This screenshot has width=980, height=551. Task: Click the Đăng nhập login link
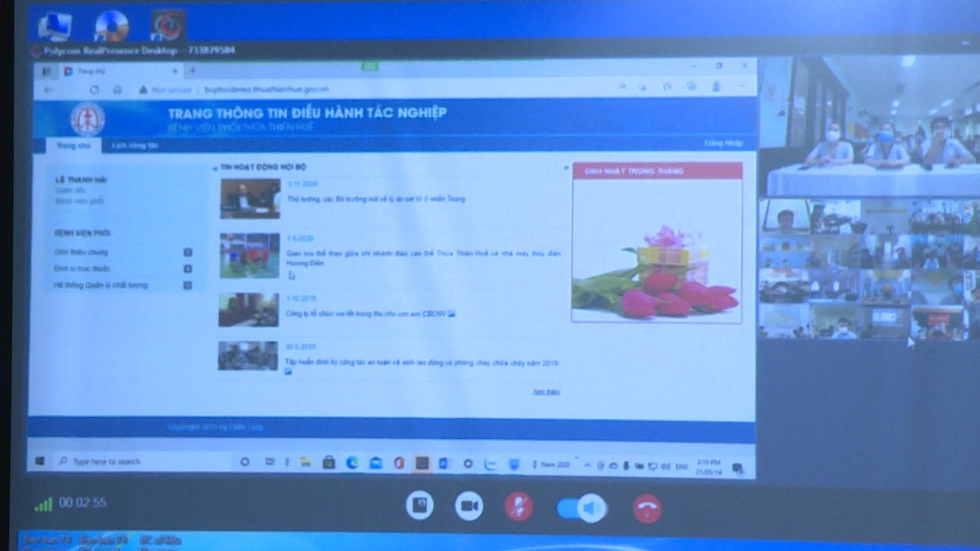click(x=723, y=143)
